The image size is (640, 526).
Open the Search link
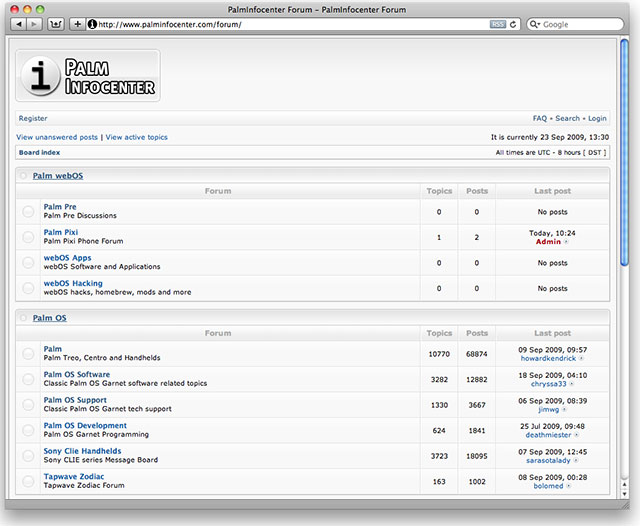(567, 118)
